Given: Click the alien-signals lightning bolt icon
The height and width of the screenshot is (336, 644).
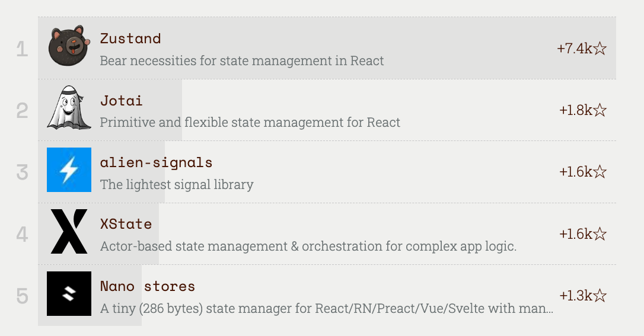Looking at the screenshot, I should coord(69,169).
